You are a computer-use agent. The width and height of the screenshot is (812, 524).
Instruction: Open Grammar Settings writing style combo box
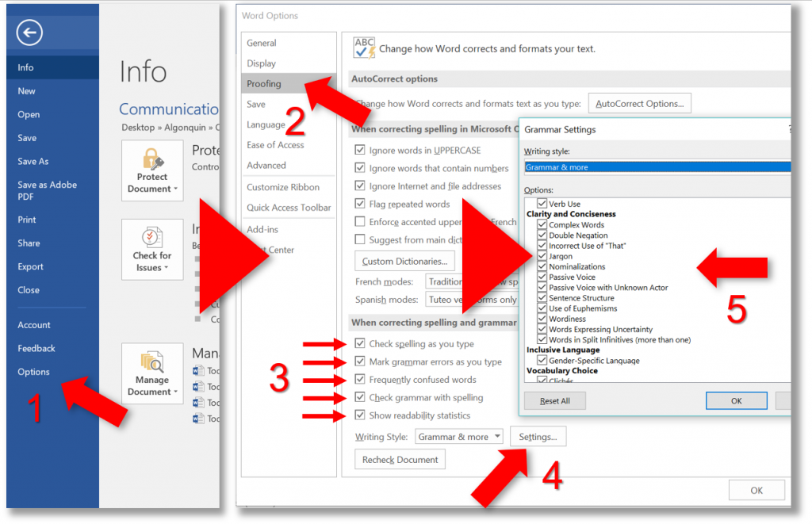tap(657, 166)
